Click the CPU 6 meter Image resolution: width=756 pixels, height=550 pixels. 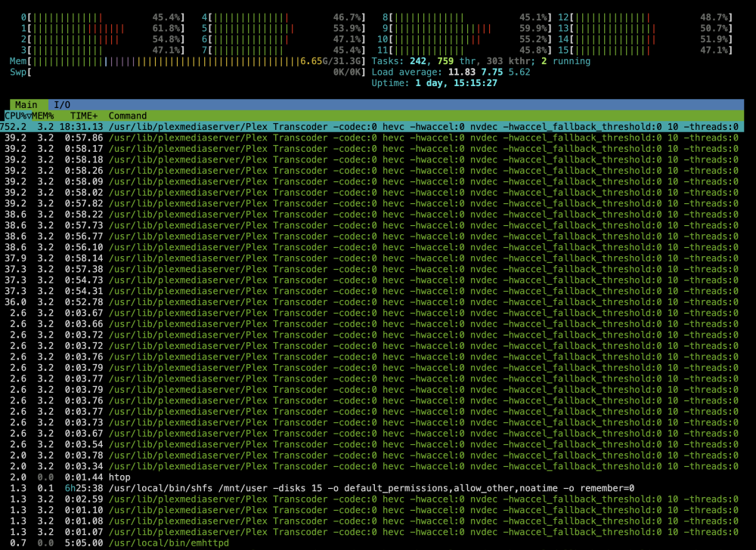coord(283,39)
